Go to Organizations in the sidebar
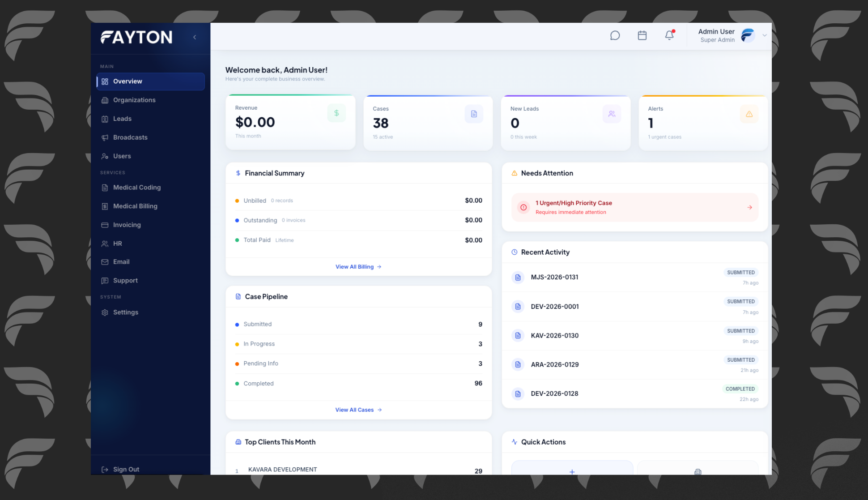868x500 pixels. 134,100
